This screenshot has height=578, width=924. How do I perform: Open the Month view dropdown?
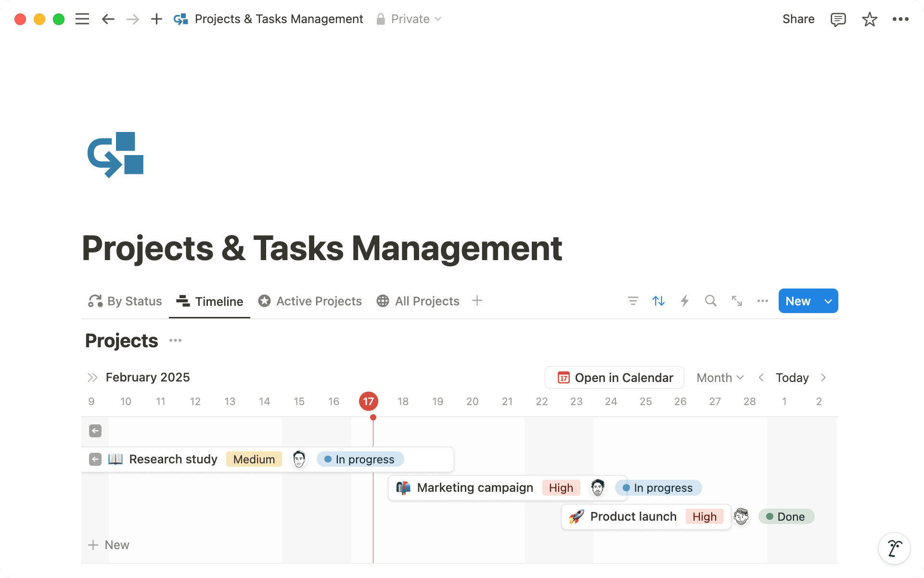[719, 378]
